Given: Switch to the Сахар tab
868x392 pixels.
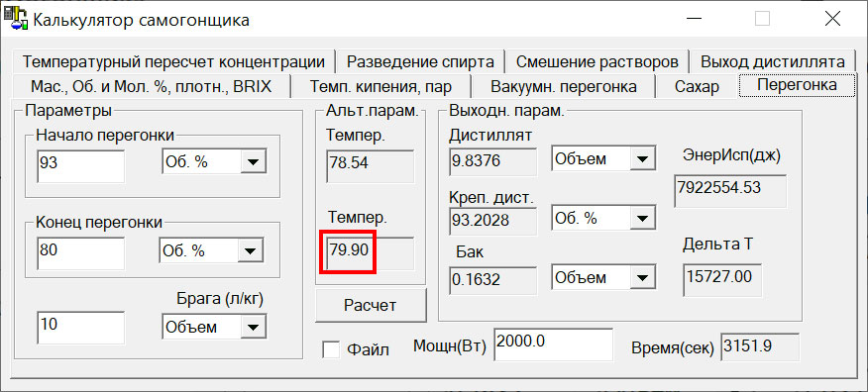Looking at the screenshot, I should (697, 86).
